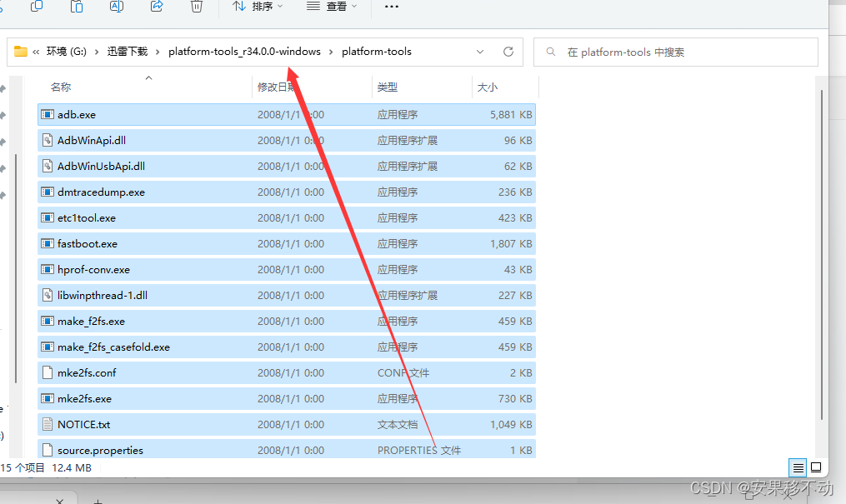Image resolution: width=846 pixels, height=504 pixels.
Task: Open the platform-tools_r34.0.0-windows breadcrumb link
Action: 243,51
